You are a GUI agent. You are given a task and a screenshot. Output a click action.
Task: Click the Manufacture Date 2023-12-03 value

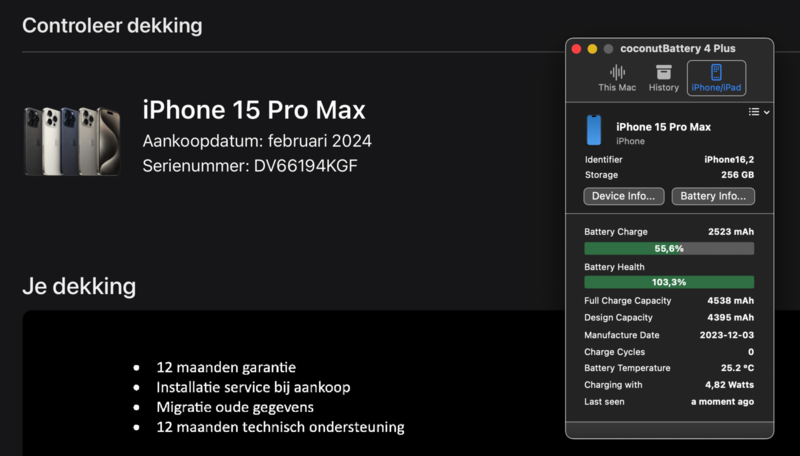point(727,335)
